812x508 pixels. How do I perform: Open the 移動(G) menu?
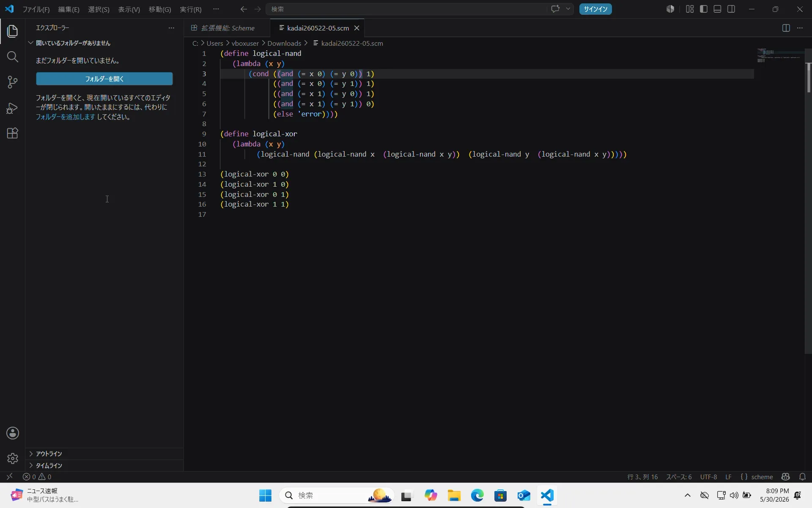[x=160, y=9]
